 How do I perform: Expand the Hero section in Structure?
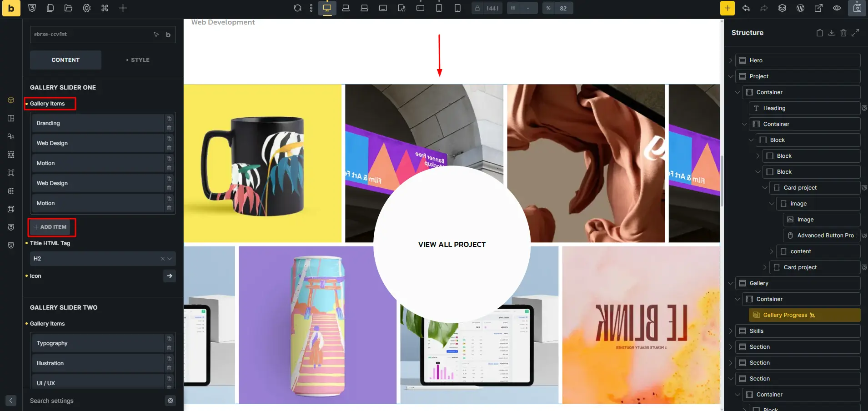[x=730, y=60]
